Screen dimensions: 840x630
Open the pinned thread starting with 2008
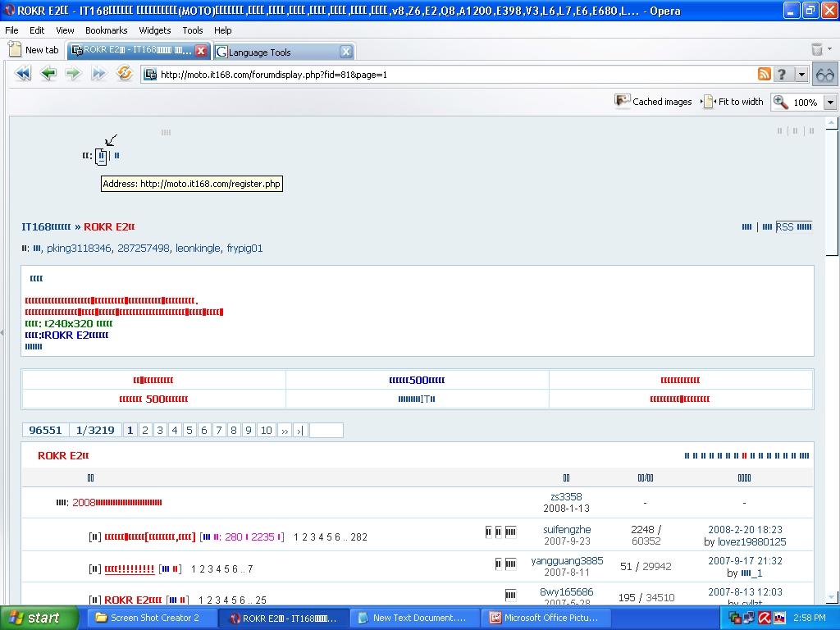pos(116,503)
